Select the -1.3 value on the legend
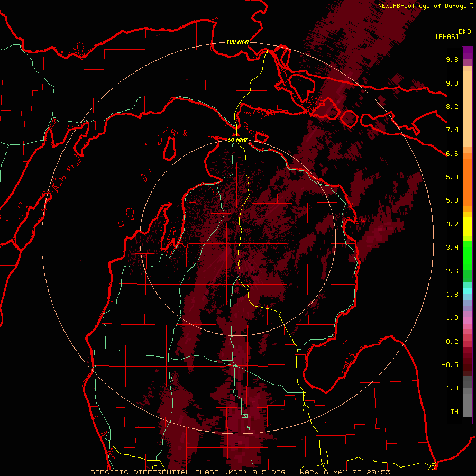Image resolution: width=476 pixels, height=476 pixels. click(450, 388)
